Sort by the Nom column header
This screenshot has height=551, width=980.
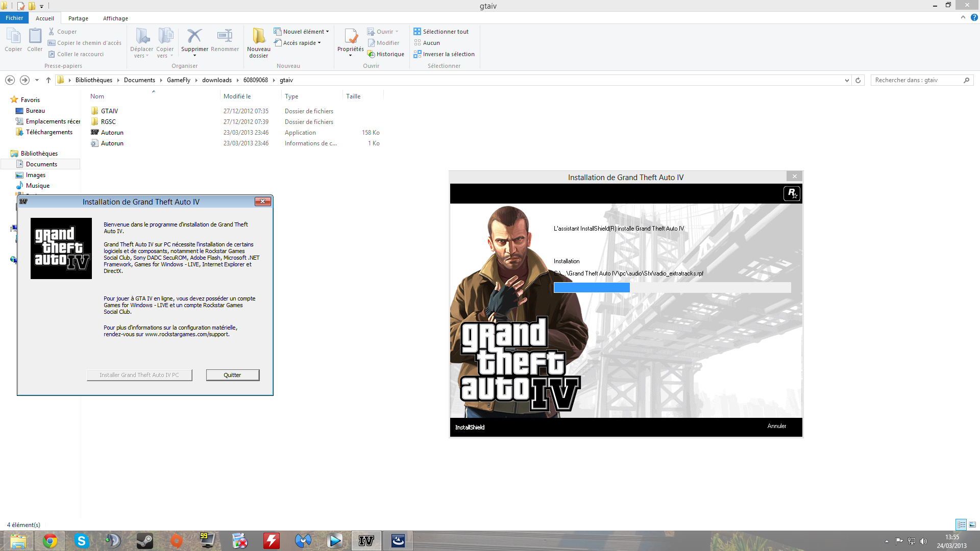[97, 96]
